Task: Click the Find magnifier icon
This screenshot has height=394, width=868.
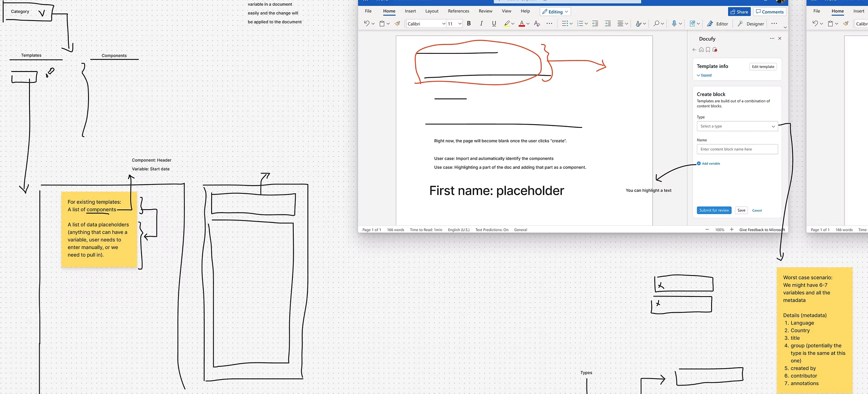Action: point(656,23)
